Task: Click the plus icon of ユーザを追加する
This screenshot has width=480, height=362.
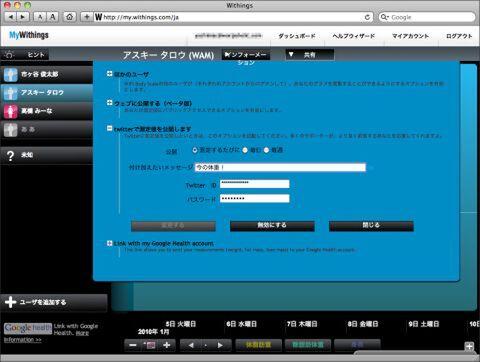Action: click(11, 302)
